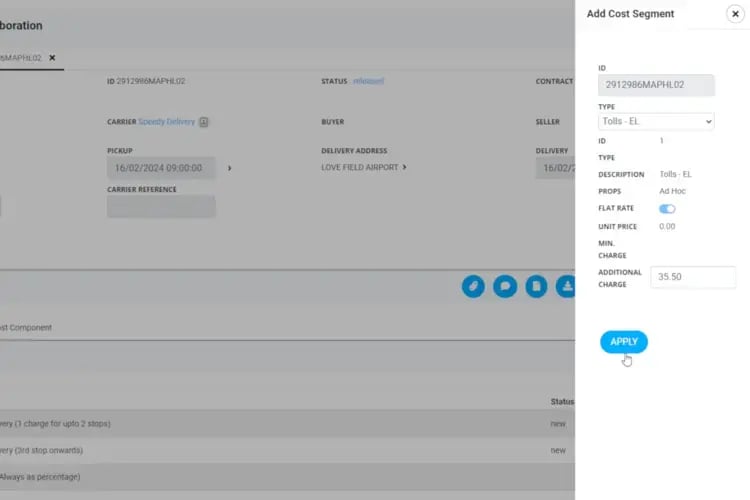Click the APPLY button

(624, 342)
